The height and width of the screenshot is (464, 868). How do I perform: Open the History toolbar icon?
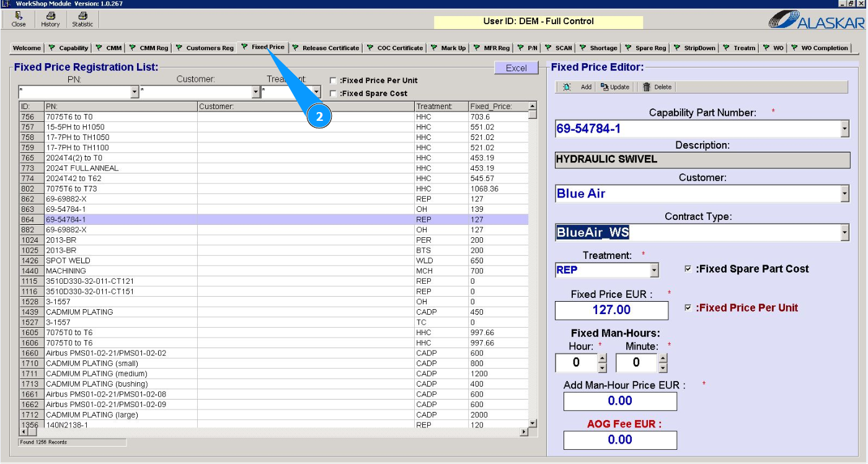(x=50, y=19)
